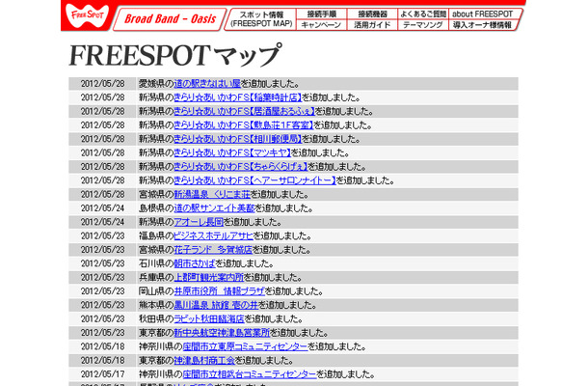Follow the 座間市立相武台コミュニティセンター link

(x=250, y=374)
